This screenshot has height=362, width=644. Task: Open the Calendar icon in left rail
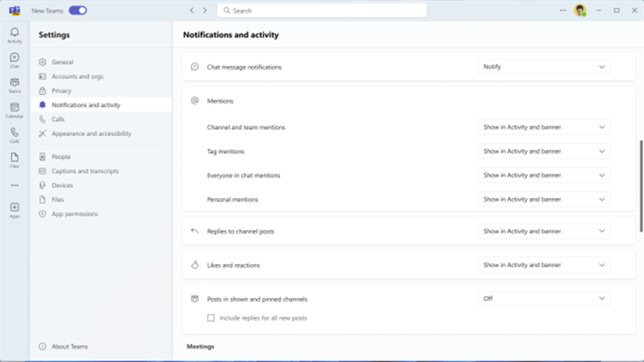coord(14,109)
